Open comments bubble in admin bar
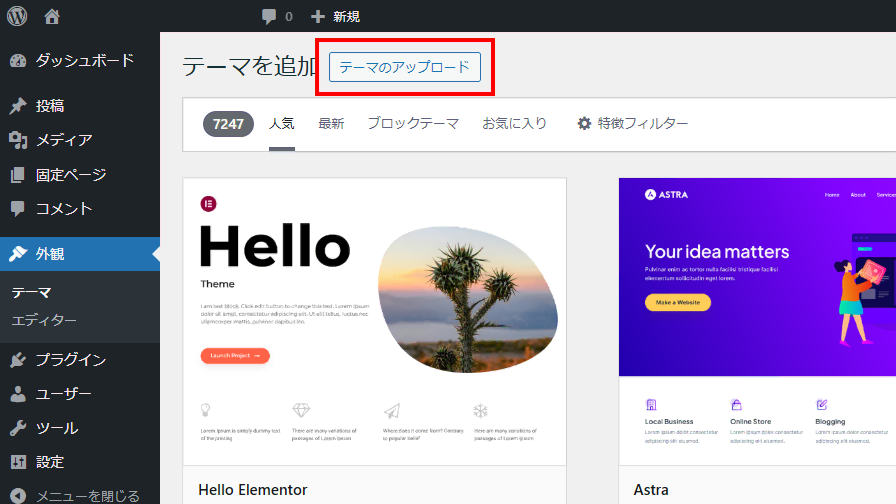The image size is (896, 504). [x=269, y=17]
